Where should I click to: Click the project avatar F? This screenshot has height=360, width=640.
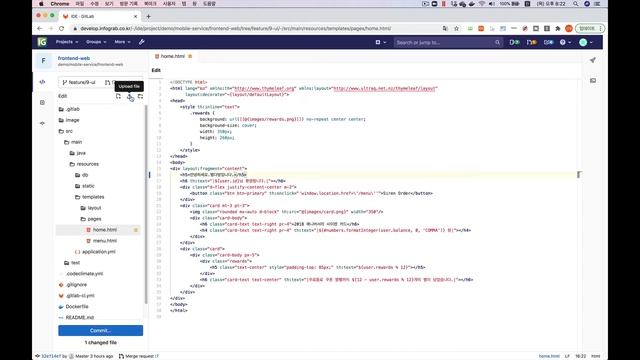pos(43,61)
